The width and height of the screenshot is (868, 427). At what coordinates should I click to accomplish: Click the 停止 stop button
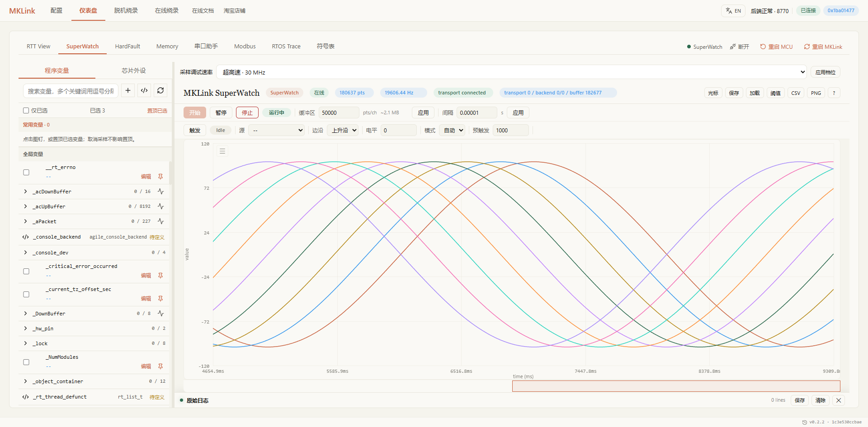point(247,113)
